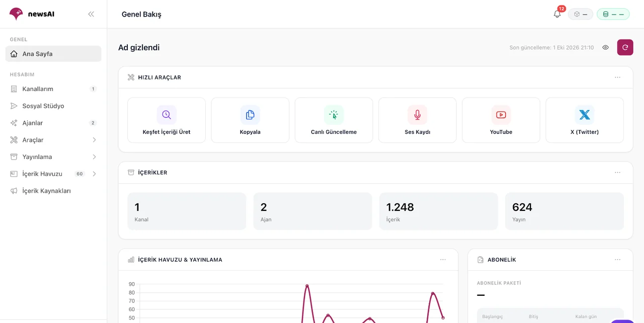
Task: Click the Yayın stat card showing 624
Action: tap(564, 211)
